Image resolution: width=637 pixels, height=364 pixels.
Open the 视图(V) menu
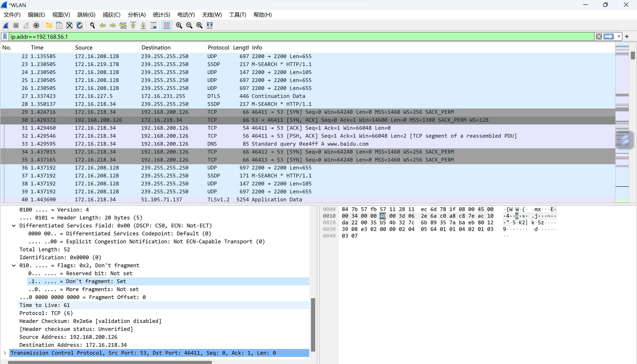coord(61,15)
